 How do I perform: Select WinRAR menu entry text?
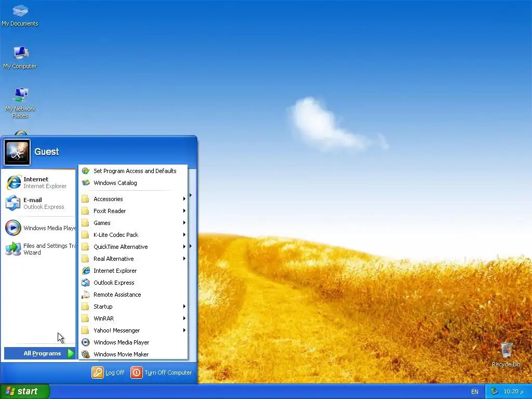coord(104,318)
